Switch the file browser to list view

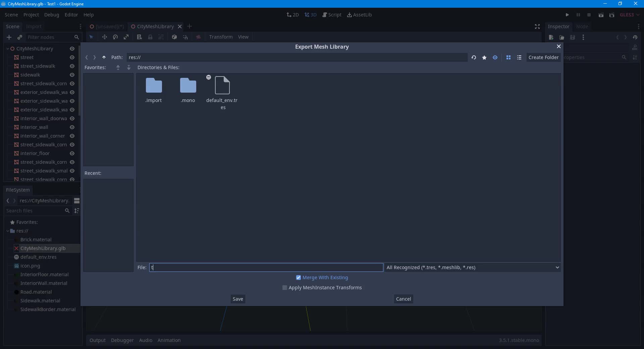[519, 57]
